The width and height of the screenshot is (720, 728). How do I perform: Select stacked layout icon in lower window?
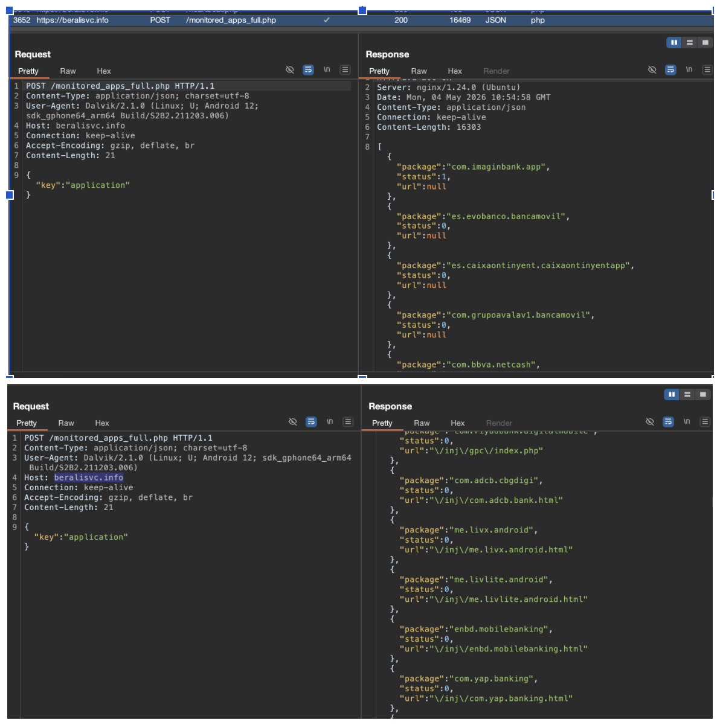click(x=687, y=394)
